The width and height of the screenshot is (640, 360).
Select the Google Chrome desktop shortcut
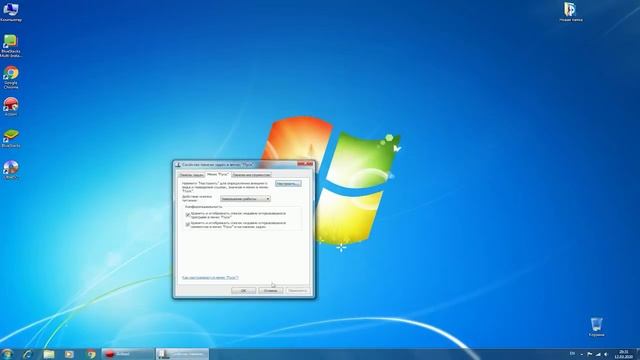pos(11,77)
